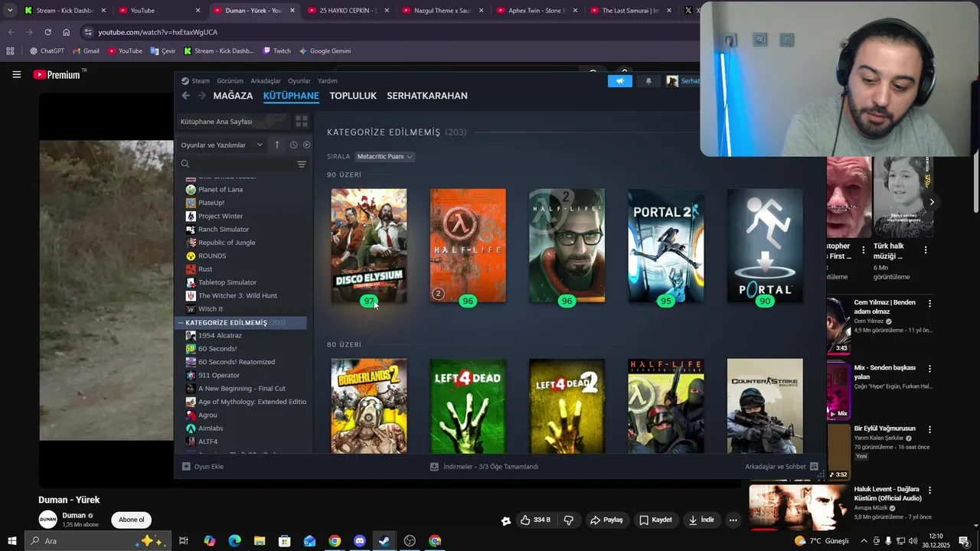Open the Görünüm menu
The height and width of the screenshot is (551, 980).
pyautogui.click(x=230, y=81)
